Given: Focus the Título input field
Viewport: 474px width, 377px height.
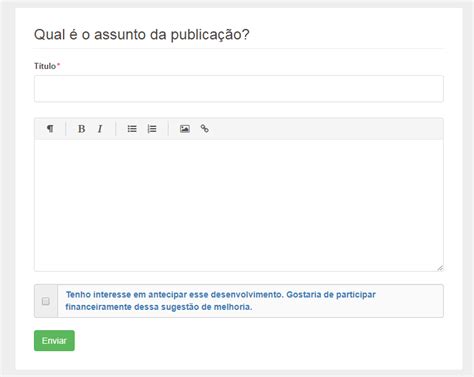Looking at the screenshot, I should (239, 89).
